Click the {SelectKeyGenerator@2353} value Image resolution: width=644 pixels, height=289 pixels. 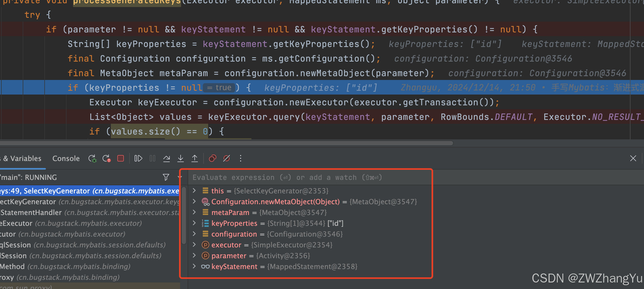click(x=281, y=191)
